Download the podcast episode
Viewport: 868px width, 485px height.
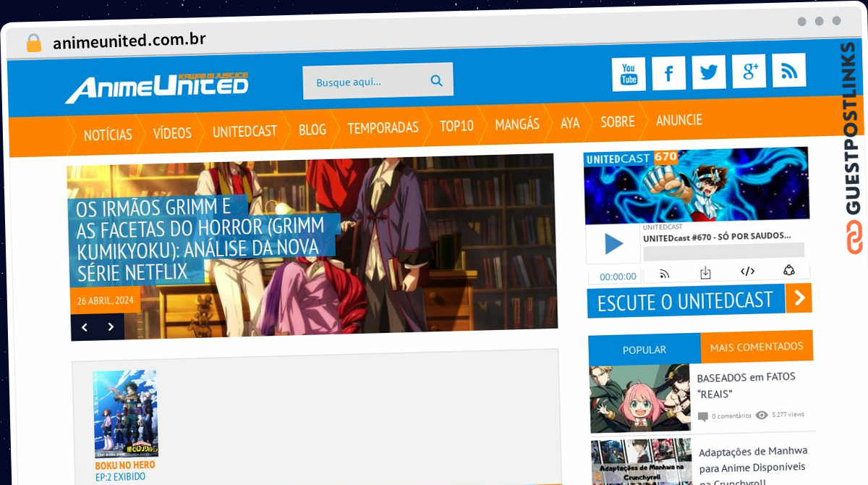(705, 273)
